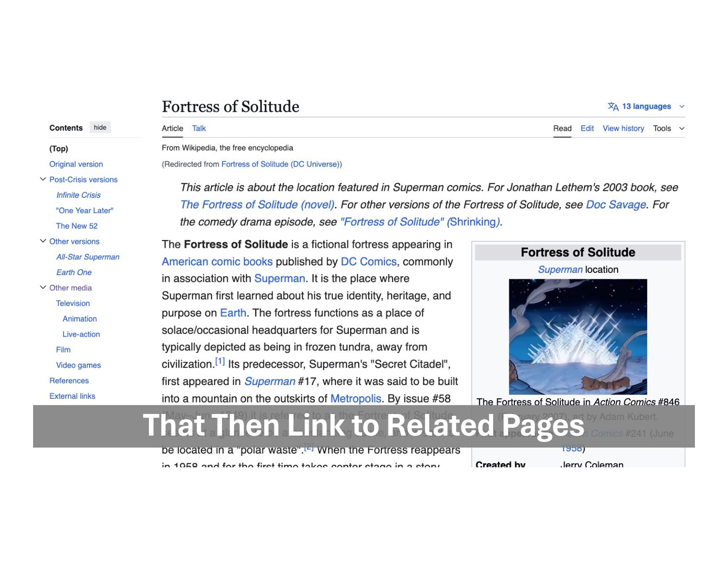Jump to Earth One section

point(74,272)
